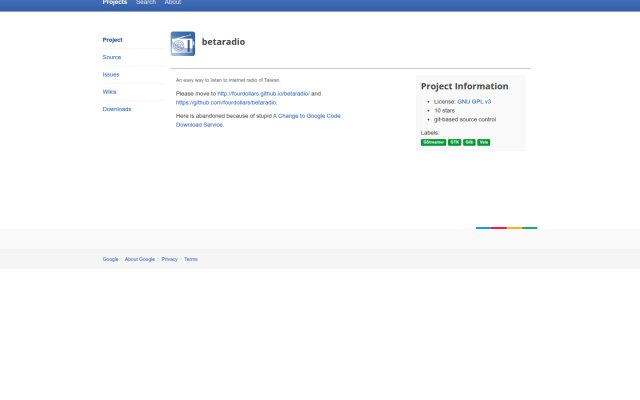640x400 pixels.
Task: Click the GStreamer green label tag
Action: coord(433,142)
